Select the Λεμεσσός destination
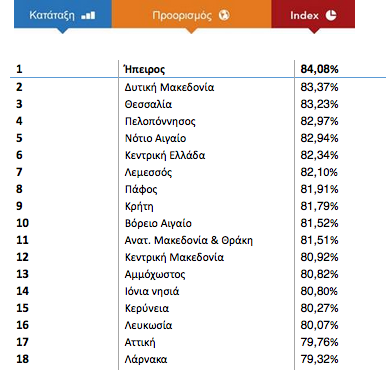The height and width of the screenshot is (370, 386). click(148, 172)
